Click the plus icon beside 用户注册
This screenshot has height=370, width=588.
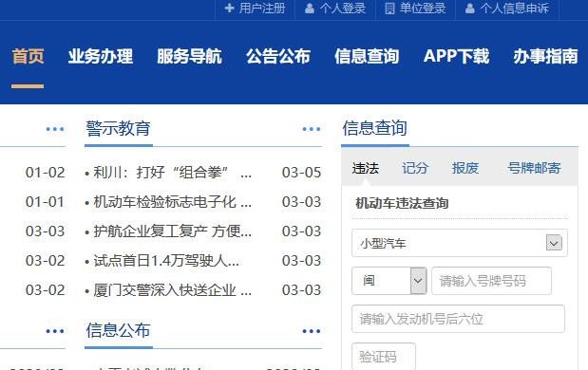tap(229, 8)
